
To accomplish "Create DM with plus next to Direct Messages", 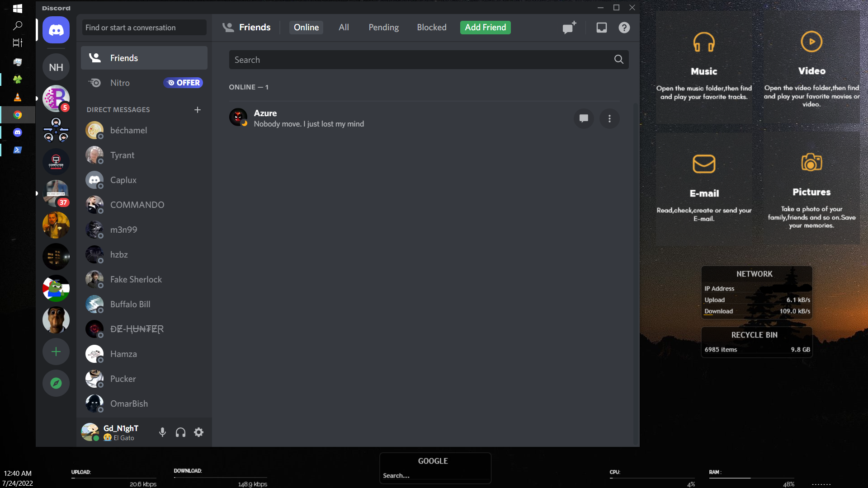I will (197, 110).
